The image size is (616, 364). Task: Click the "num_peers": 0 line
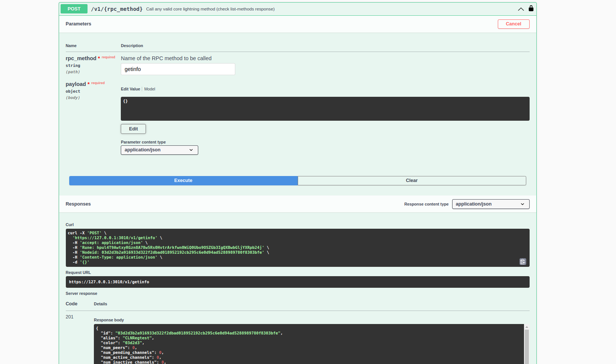coord(119,348)
